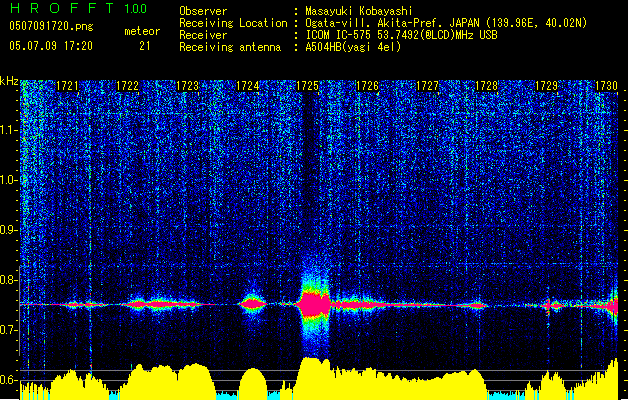This screenshot has height=400, width=629.
Task: Click the 0.6 kHz axis label
Action: tap(9, 380)
